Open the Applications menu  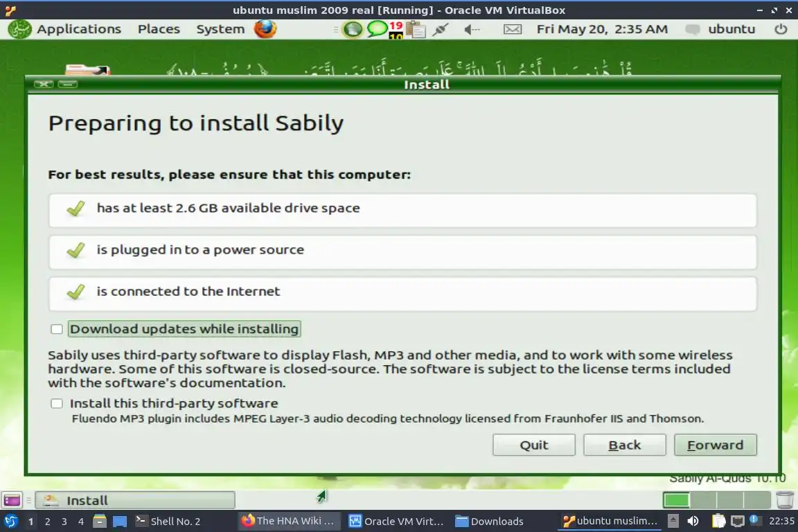pos(79,29)
